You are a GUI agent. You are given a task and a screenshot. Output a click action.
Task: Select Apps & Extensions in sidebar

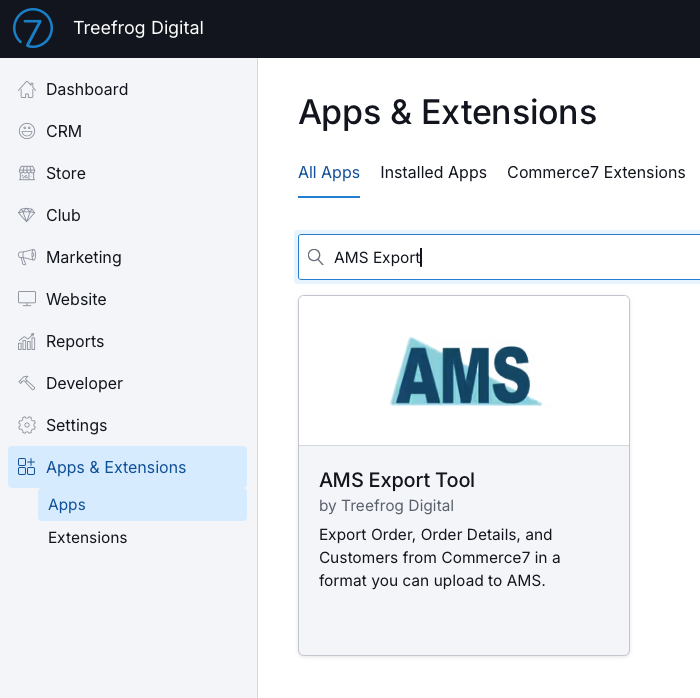[x=128, y=467]
